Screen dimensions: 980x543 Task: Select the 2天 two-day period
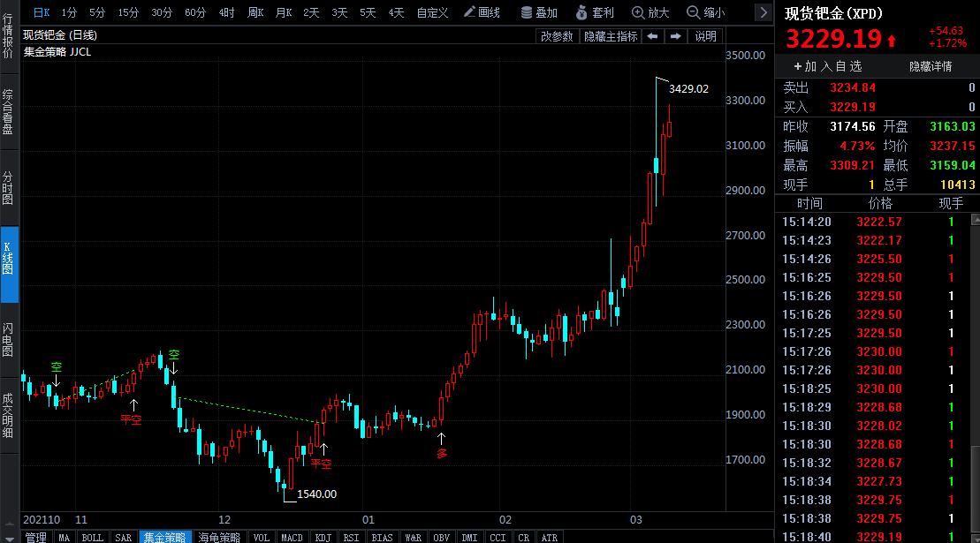click(x=311, y=12)
